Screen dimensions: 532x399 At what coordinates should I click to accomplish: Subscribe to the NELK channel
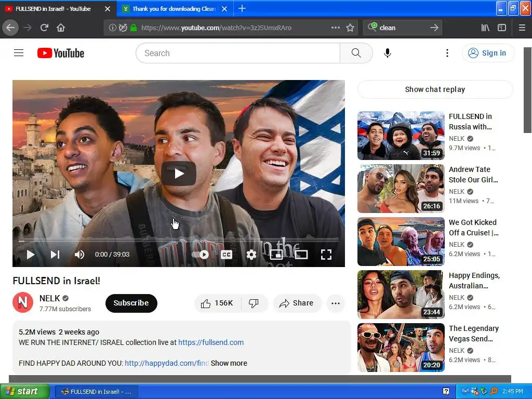click(x=131, y=303)
